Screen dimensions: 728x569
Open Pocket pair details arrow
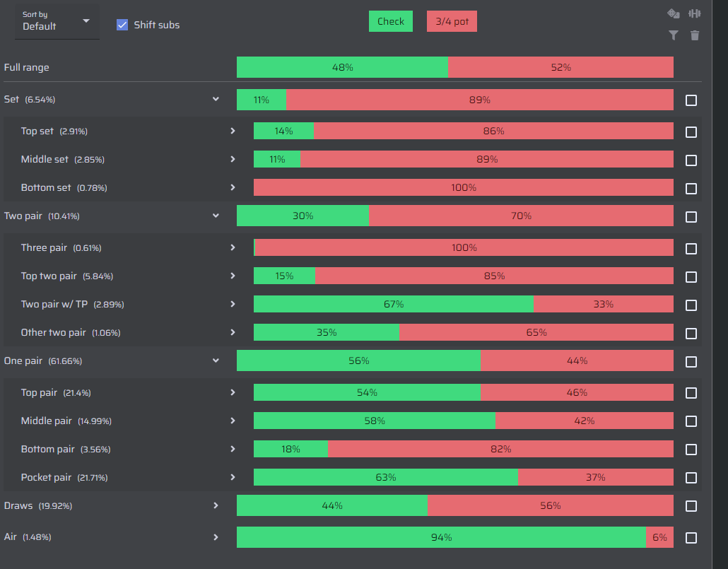pyautogui.click(x=233, y=478)
